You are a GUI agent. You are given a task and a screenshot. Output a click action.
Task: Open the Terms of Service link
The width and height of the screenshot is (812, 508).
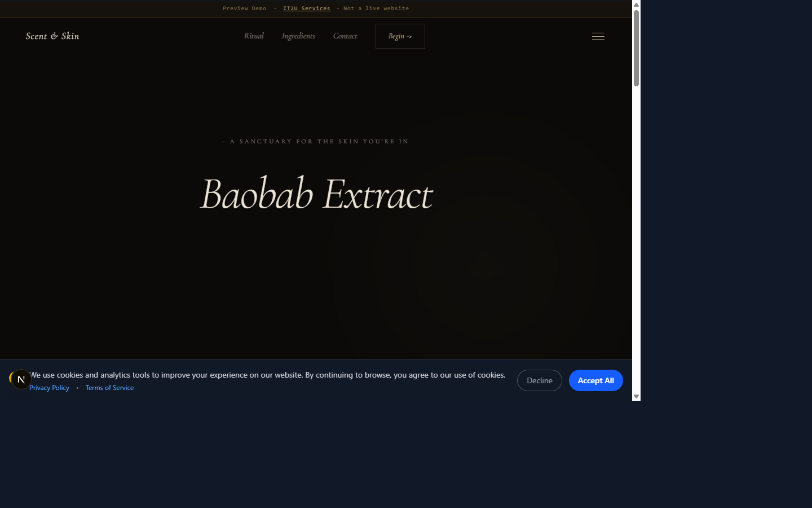(109, 388)
